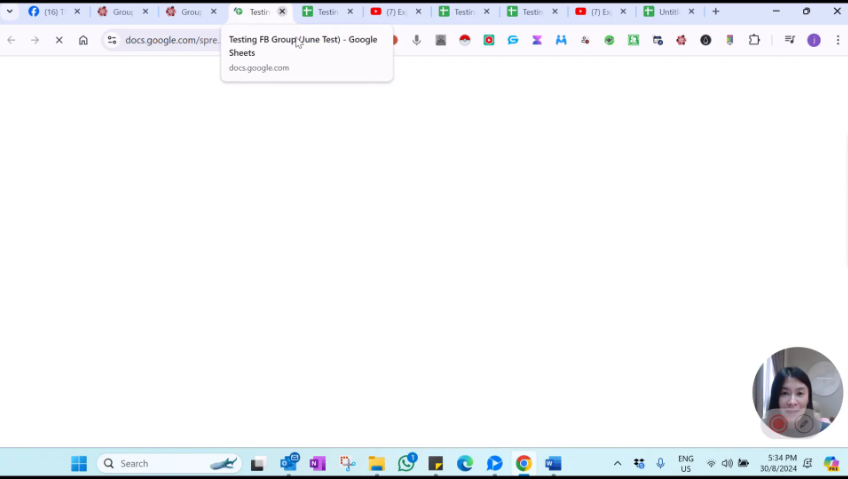Open the red play-button recorder extension
This screenshot has width=848, height=479.
[x=489, y=40]
